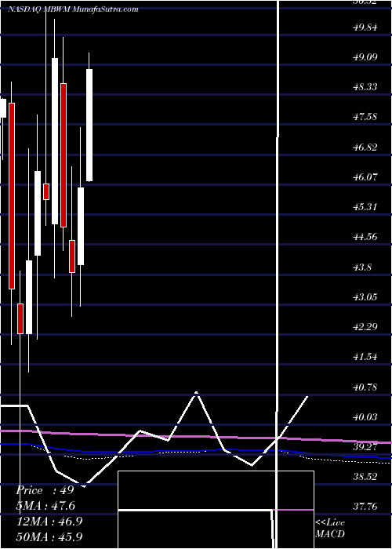Click the 12MA : 46.9 readout

coord(49,521)
